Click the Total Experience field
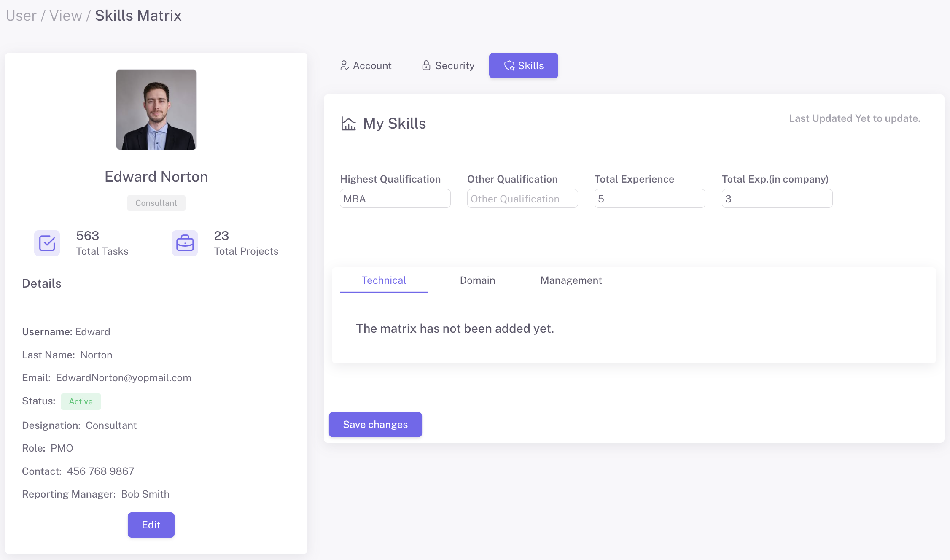Viewport: 950px width, 560px height. click(650, 199)
